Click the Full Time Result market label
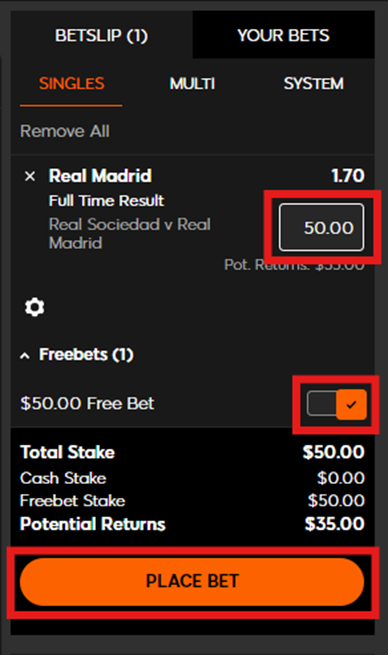 tap(106, 201)
